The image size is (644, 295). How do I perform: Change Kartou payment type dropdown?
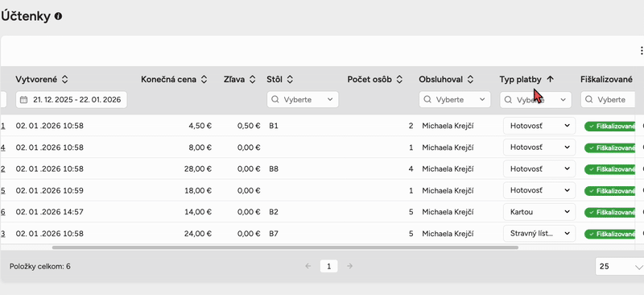539,212
